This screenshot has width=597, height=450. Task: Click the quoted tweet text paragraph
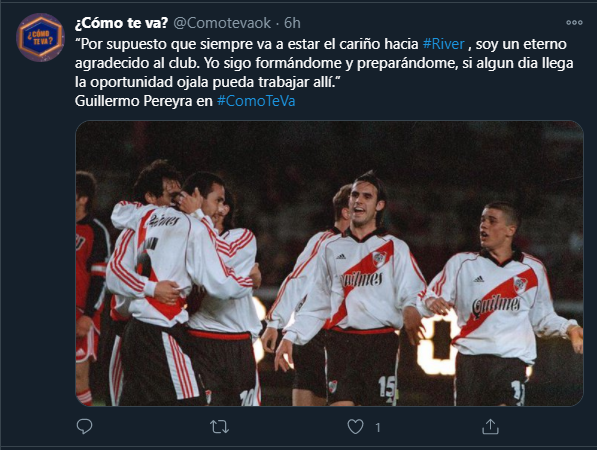pos(324,63)
